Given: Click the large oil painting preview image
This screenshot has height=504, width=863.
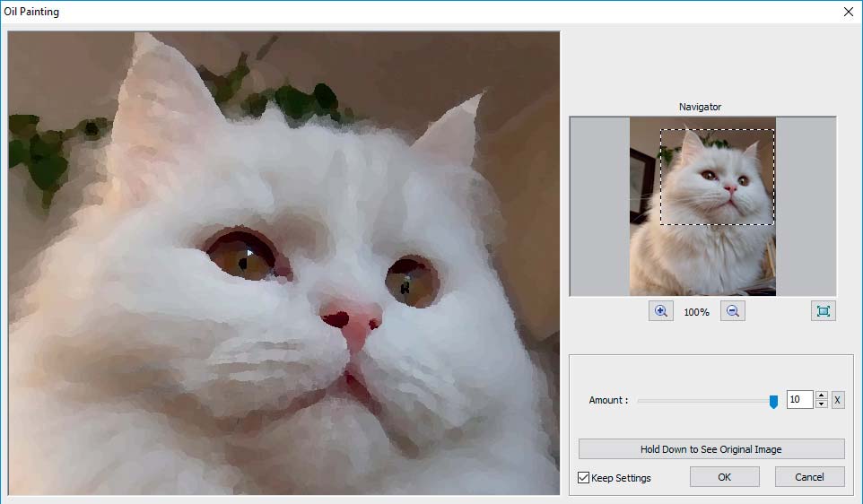Looking at the screenshot, I should [284, 263].
